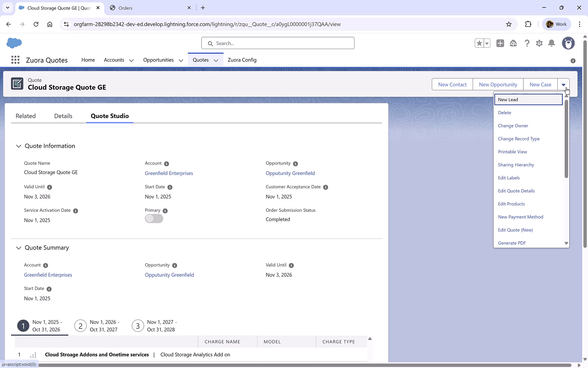Open the Greenfield Enterprises account link
Screen dimensions: 588x368
169,173
